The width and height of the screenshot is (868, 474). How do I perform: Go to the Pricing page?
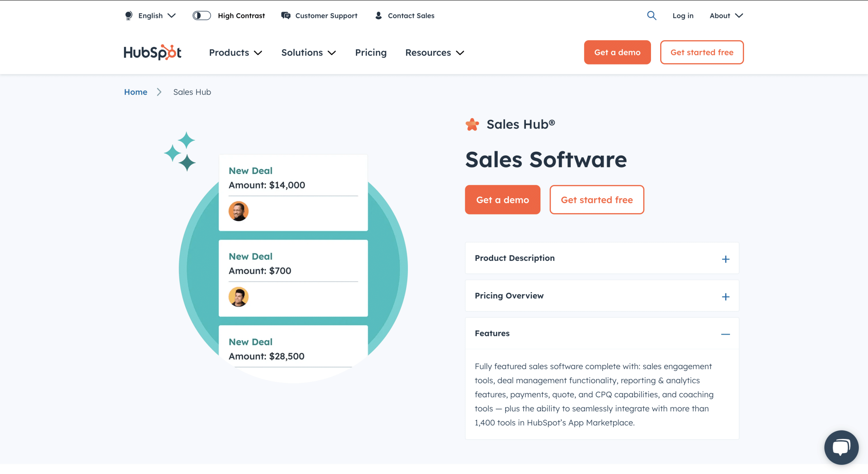point(371,53)
